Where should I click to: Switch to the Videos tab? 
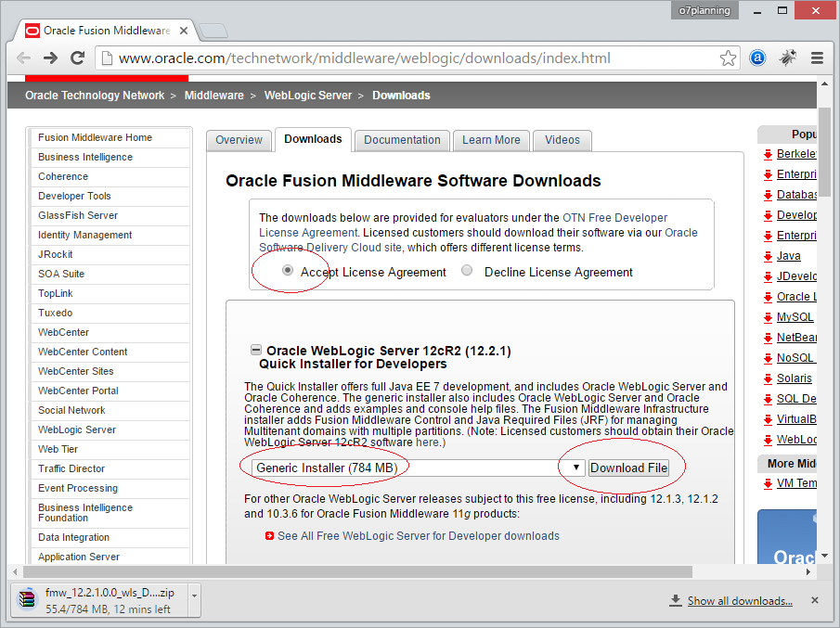click(562, 140)
